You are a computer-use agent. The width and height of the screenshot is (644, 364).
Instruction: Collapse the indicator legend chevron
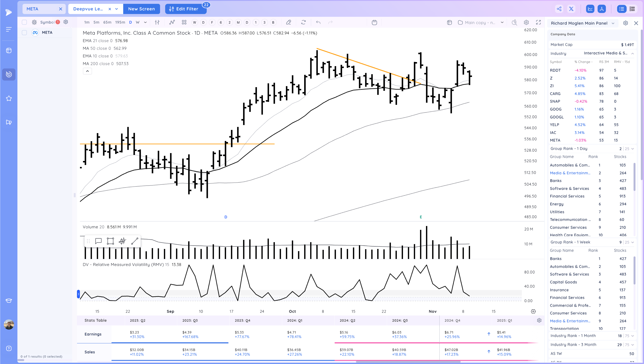[87, 71]
